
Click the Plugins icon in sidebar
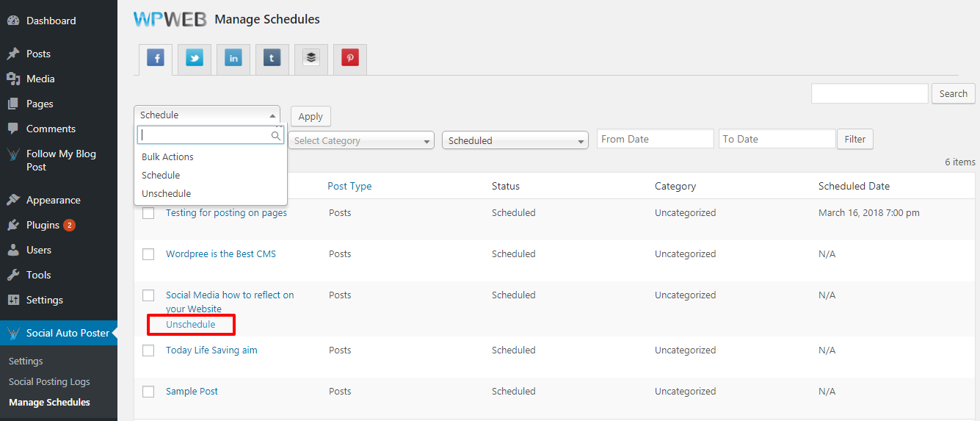[x=13, y=225]
